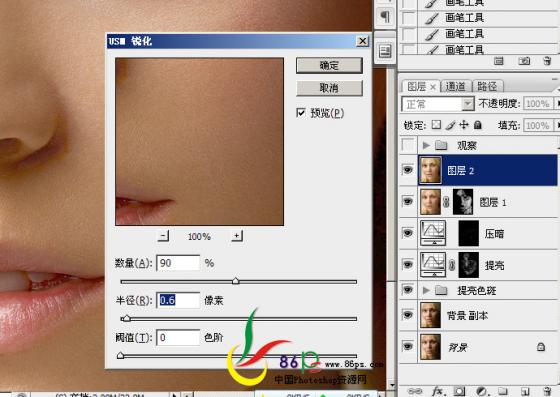Click the 取消 cancel button
The height and width of the screenshot is (397, 560).
click(x=329, y=88)
